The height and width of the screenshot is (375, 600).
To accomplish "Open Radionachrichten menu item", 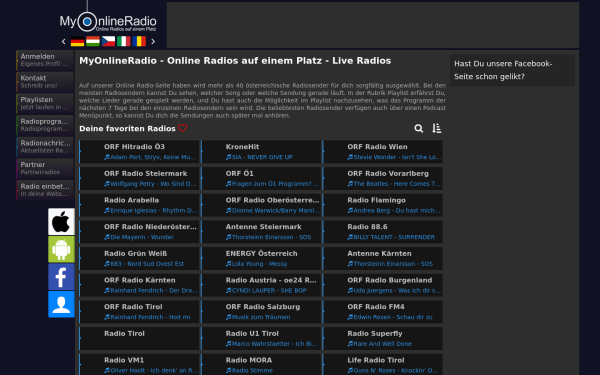I will point(45,147).
